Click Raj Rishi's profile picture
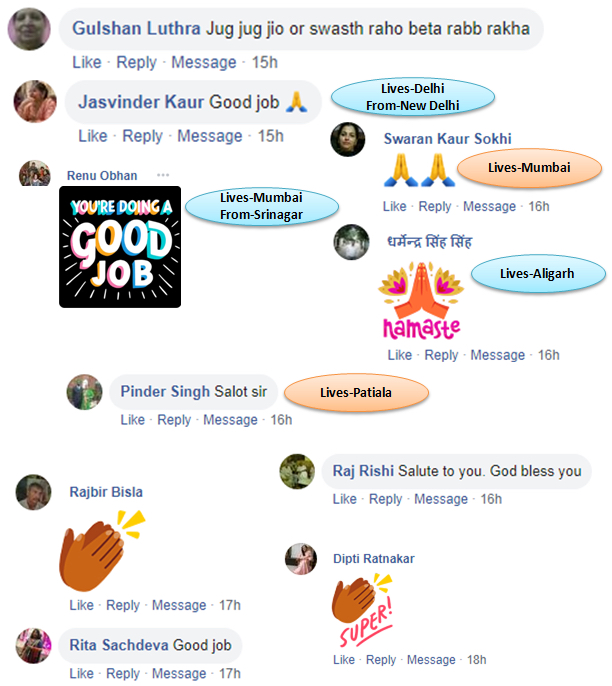The height and width of the screenshot is (686, 612). (x=297, y=471)
